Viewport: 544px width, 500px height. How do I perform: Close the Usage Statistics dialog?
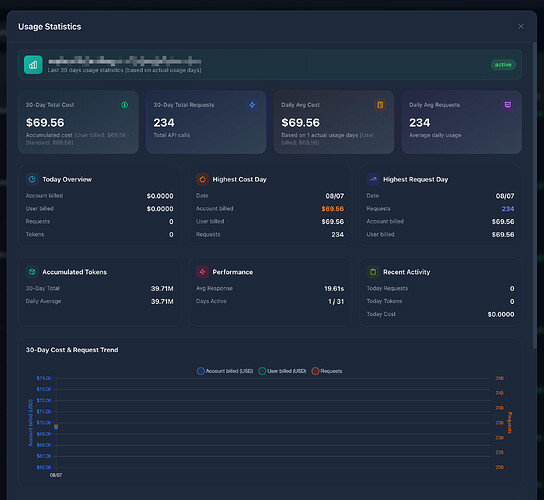[521, 27]
